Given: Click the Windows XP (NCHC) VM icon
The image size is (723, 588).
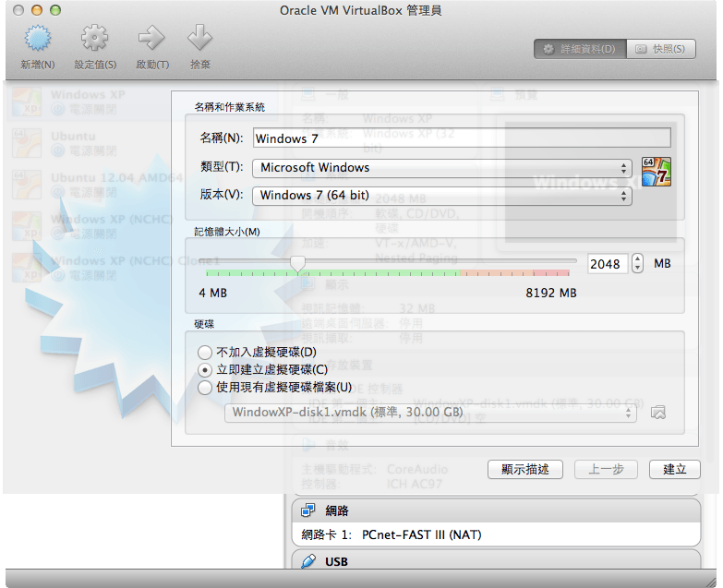Looking at the screenshot, I should (x=26, y=226).
